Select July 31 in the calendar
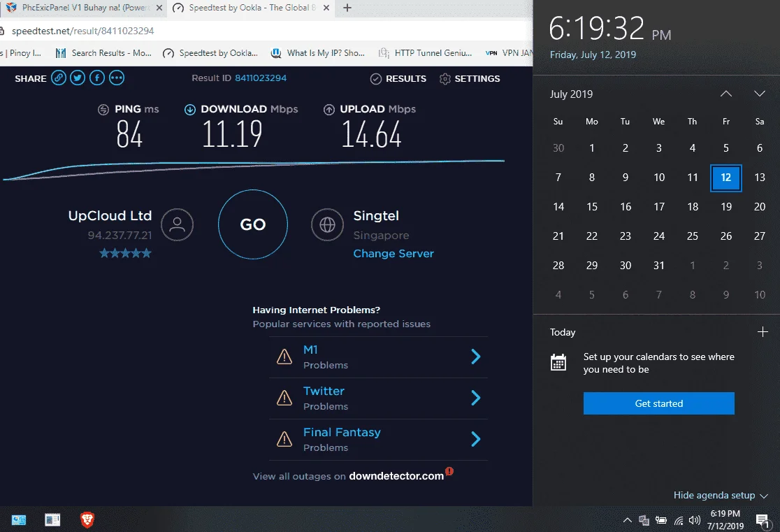Screen dimensions: 780x532 tap(659, 265)
